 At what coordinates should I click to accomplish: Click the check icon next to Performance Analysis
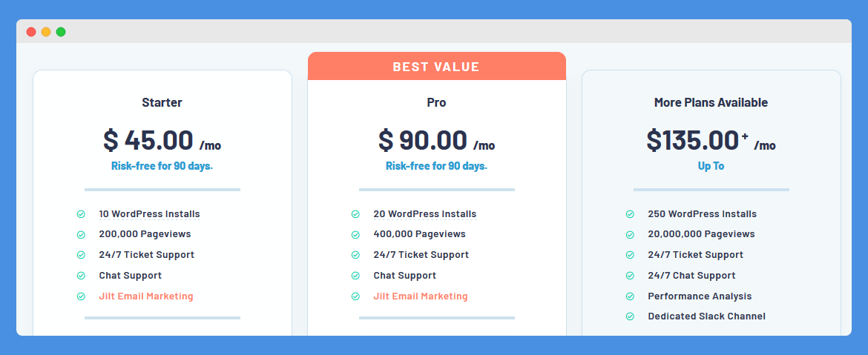(x=630, y=296)
